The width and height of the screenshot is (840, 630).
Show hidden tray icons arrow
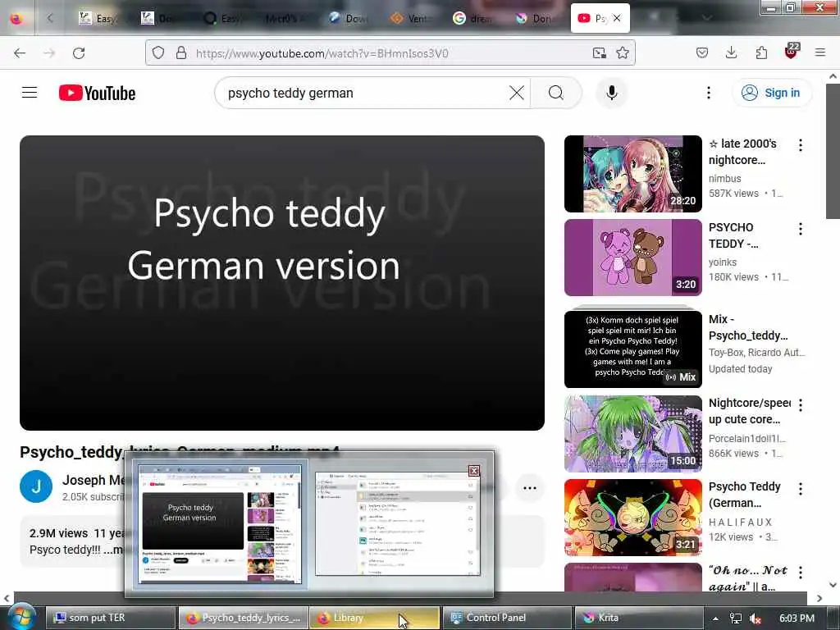pos(715,619)
